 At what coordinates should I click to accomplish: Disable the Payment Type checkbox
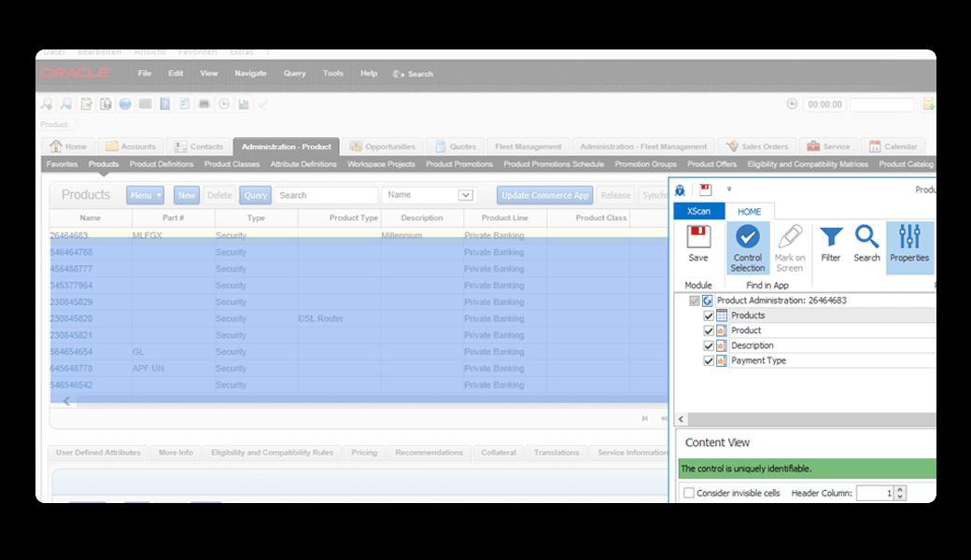pos(707,360)
